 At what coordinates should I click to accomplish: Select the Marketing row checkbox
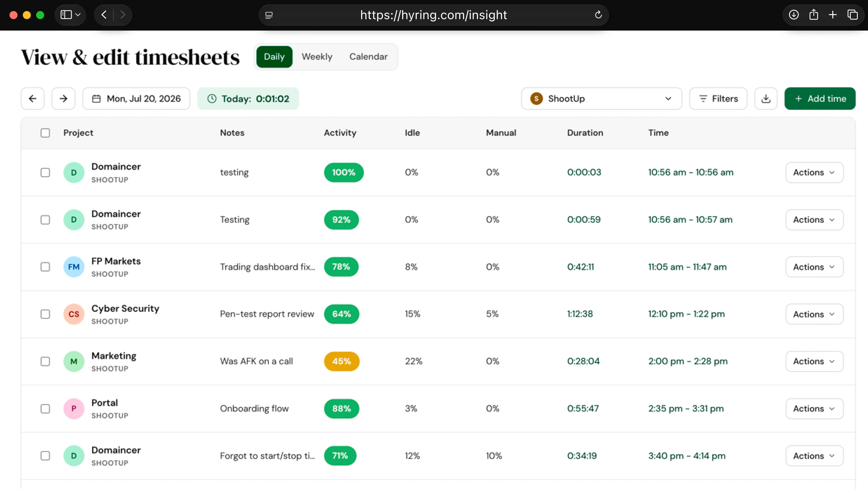click(x=45, y=361)
